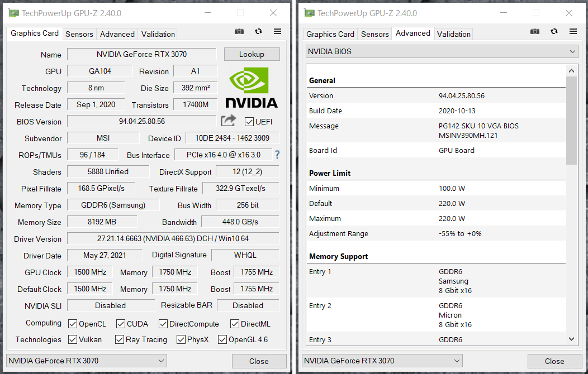This screenshot has height=374, width=588.
Task: Open Validation tab in right window
Action: coord(453,34)
